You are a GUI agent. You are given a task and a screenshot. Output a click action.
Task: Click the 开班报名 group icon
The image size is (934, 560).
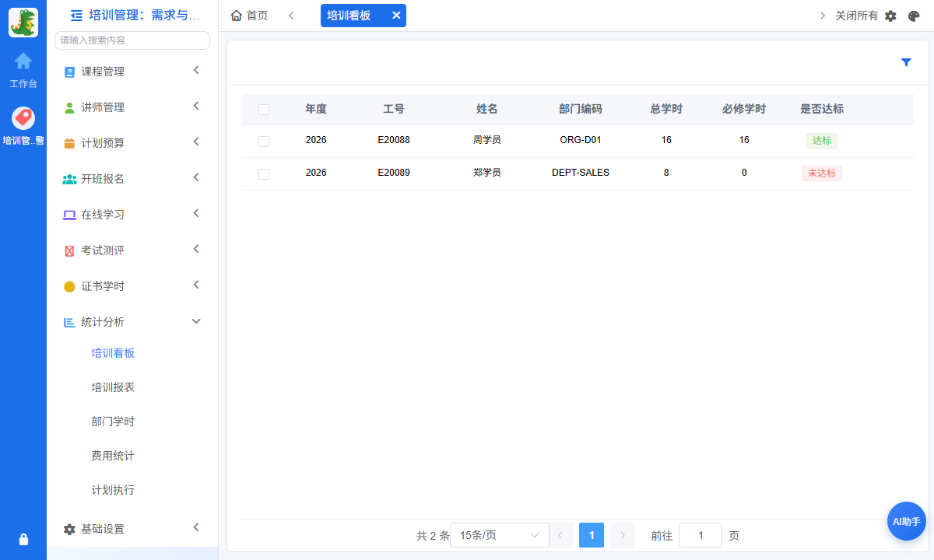69,179
